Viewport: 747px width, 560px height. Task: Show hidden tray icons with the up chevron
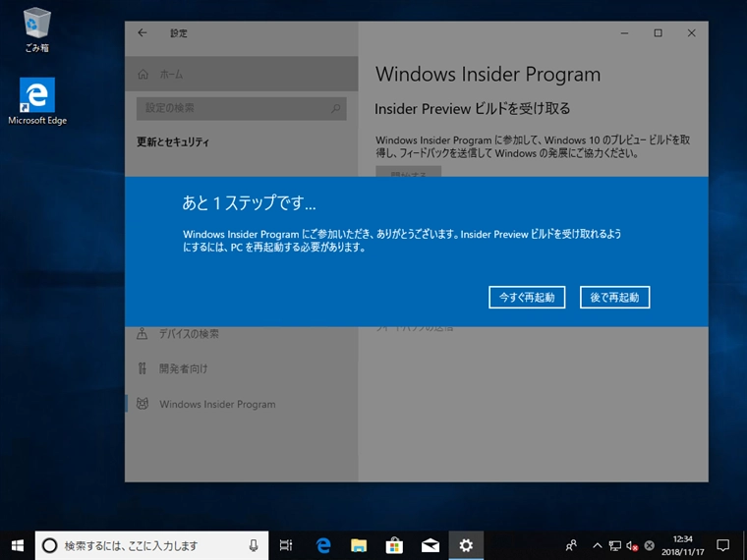pyautogui.click(x=597, y=545)
